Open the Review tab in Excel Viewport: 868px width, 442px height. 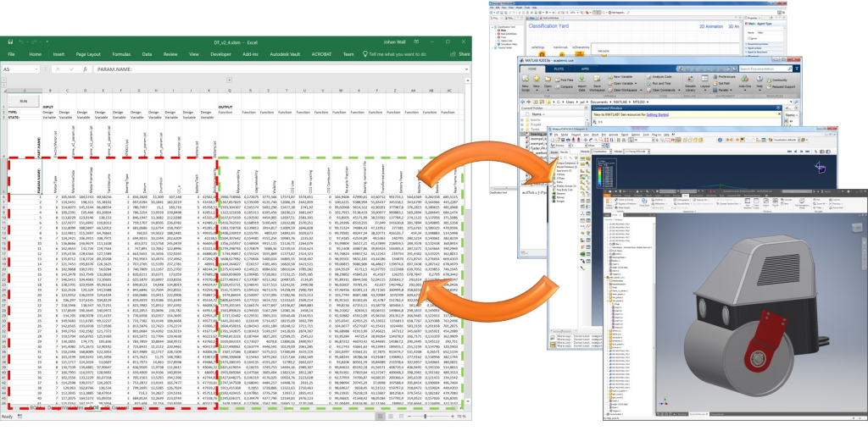pos(170,54)
